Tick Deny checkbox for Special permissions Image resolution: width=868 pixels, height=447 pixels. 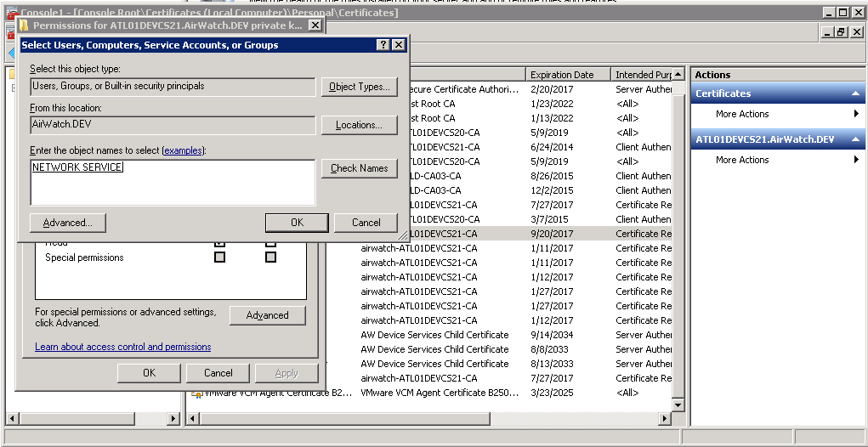coord(270,257)
